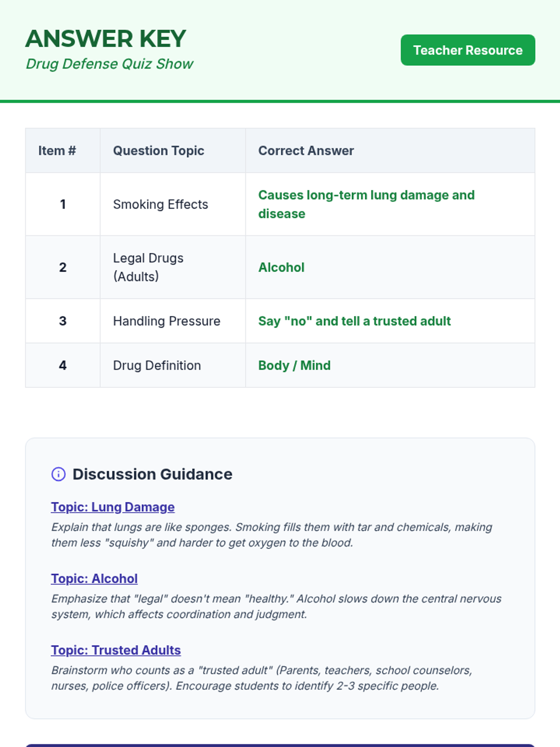The width and height of the screenshot is (560, 747).
Task: Click the Smoking Effects topic cell
Action: pos(161,204)
